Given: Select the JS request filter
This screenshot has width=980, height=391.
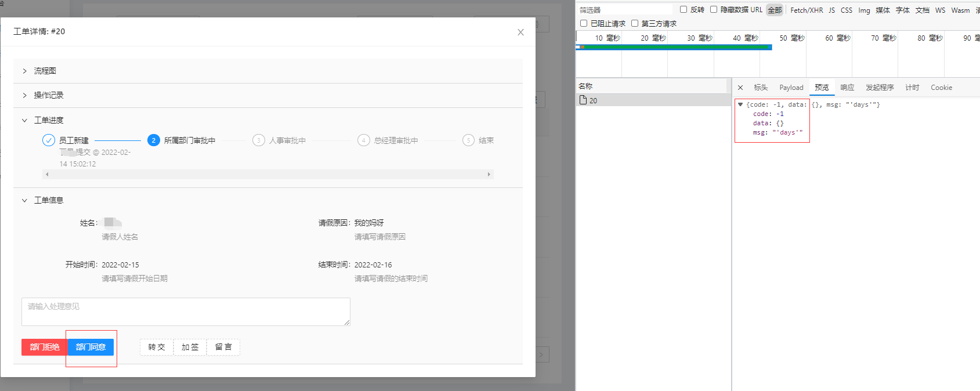Looking at the screenshot, I should pyautogui.click(x=831, y=10).
